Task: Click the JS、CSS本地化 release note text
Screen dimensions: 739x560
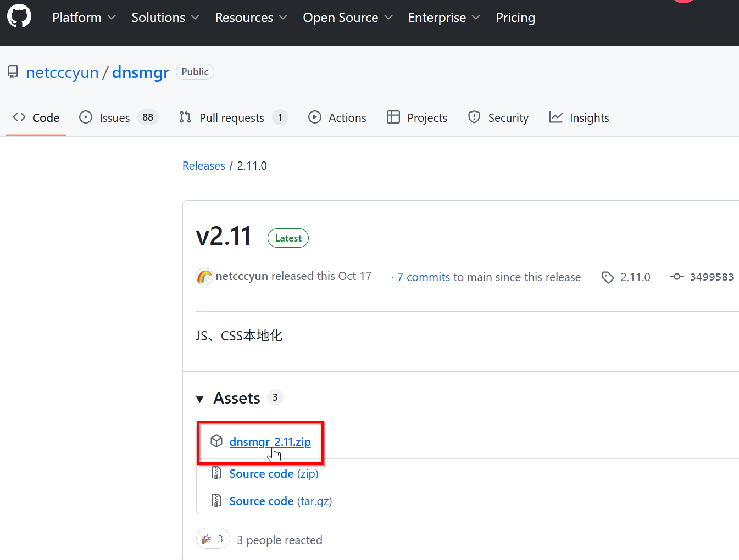Action: (239, 336)
